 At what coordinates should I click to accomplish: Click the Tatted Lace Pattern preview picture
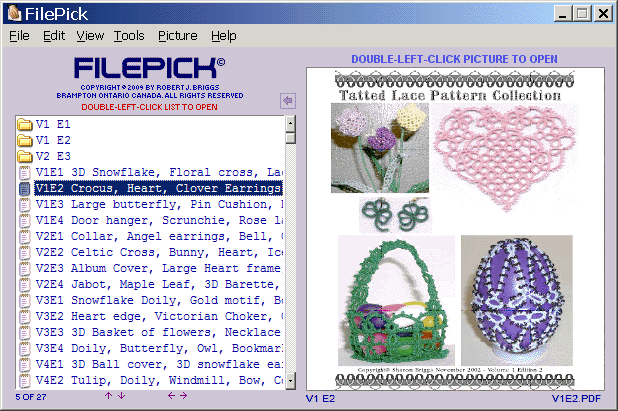455,229
